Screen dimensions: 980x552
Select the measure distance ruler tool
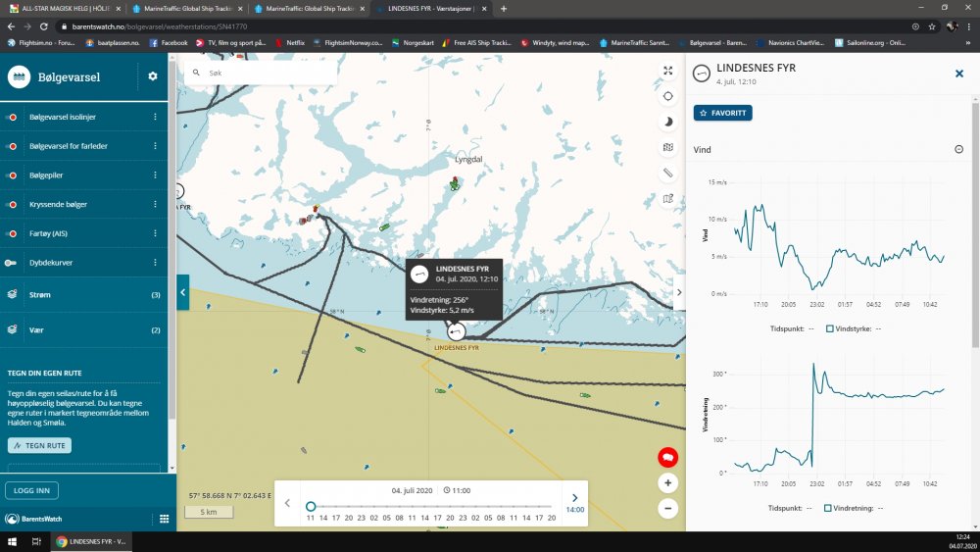[668, 174]
